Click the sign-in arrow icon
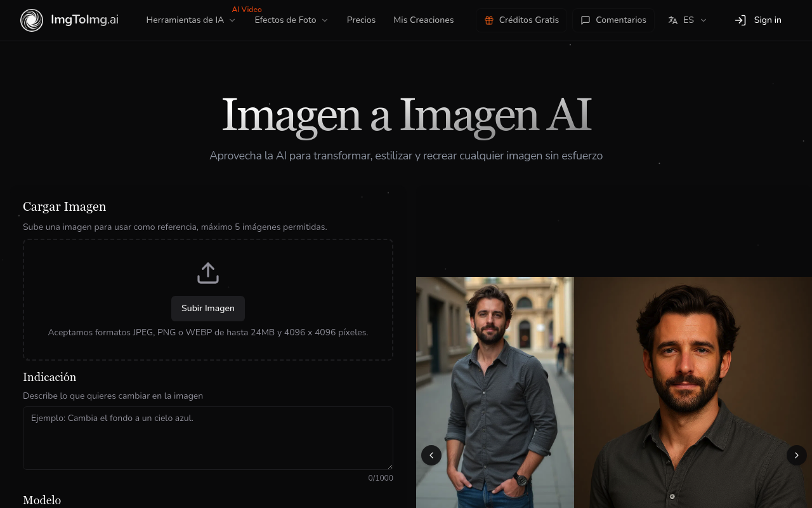Screen dimensions: 812x508 point(740,20)
